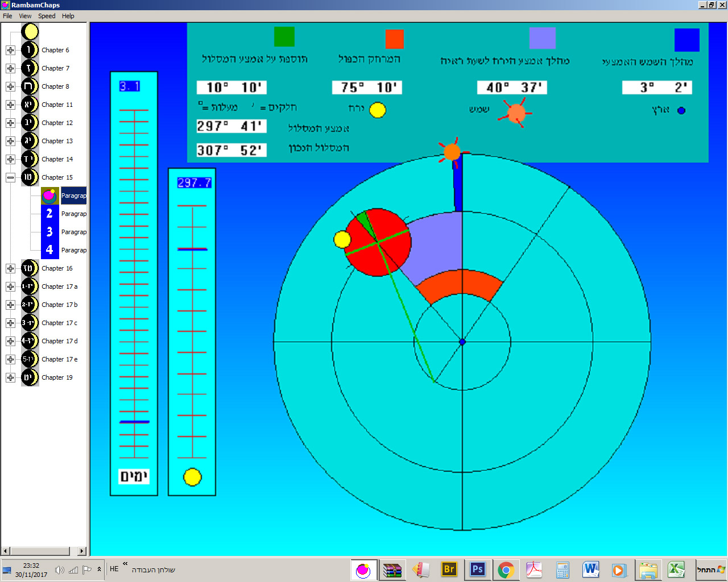Expand the Chapter 17 a tree node

pyautogui.click(x=10, y=286)
